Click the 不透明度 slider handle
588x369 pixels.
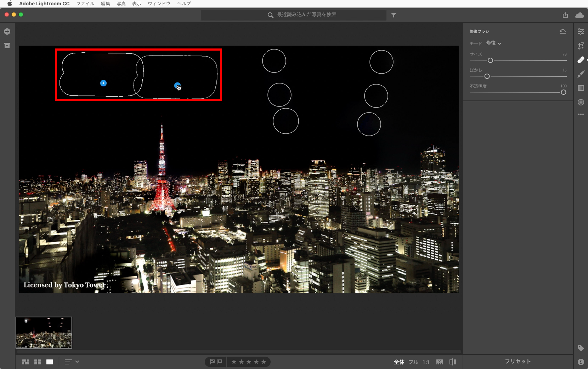click(x=564, y=92)
